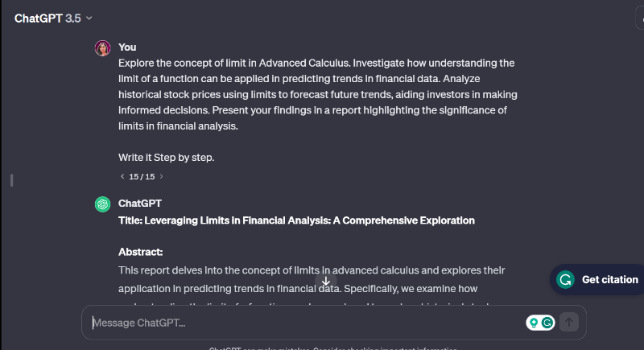Image resolution: width=644 pixels, height=350 pixels.
Task: Click the "ChatGPT" responder name label
Action: [x=140, y=204]
